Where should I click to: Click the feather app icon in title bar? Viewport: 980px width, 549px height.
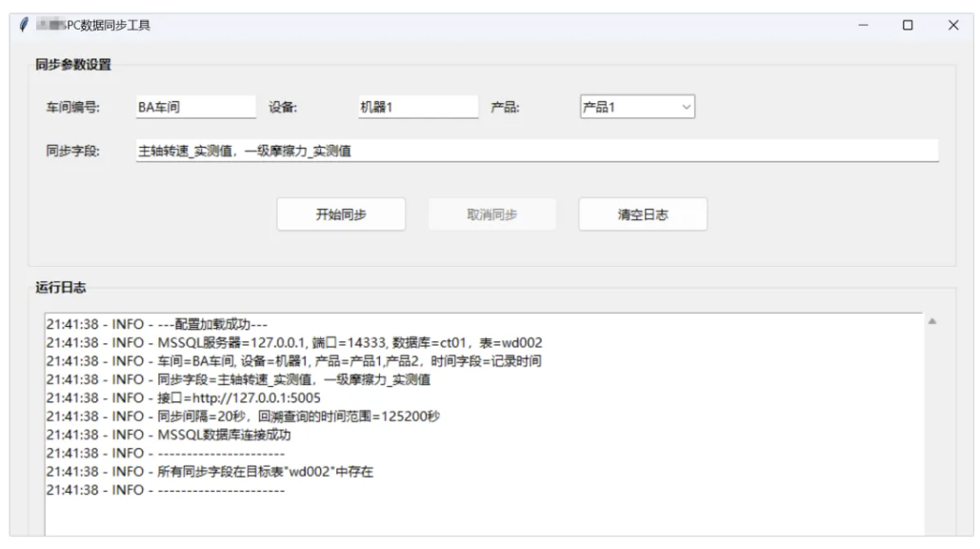(x=23, y=26)
